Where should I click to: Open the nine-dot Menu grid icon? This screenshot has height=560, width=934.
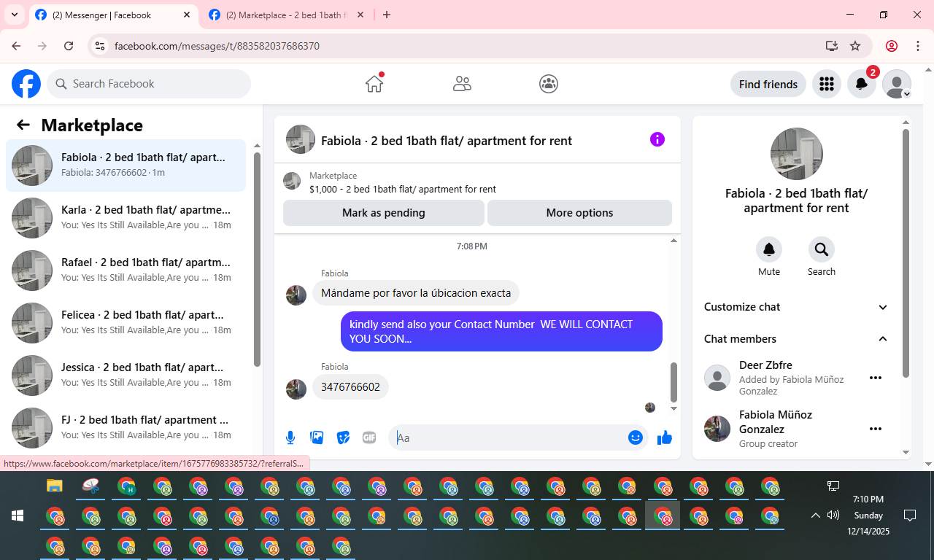pos(826,84)
